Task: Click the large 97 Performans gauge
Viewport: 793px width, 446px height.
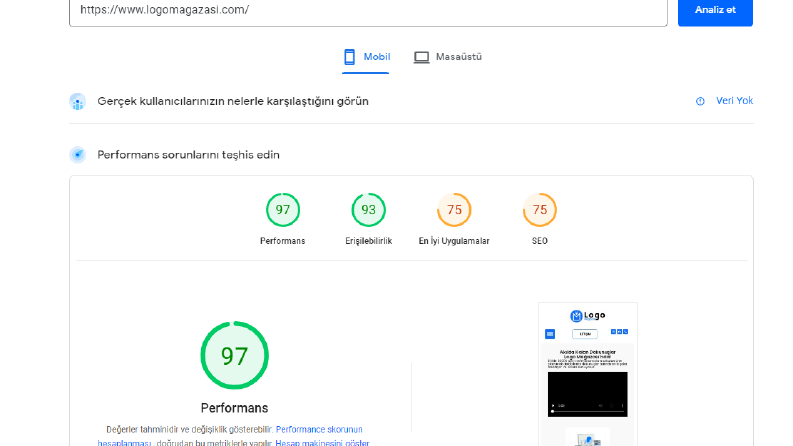Action: pyautogui.click(x=234, y=355)
